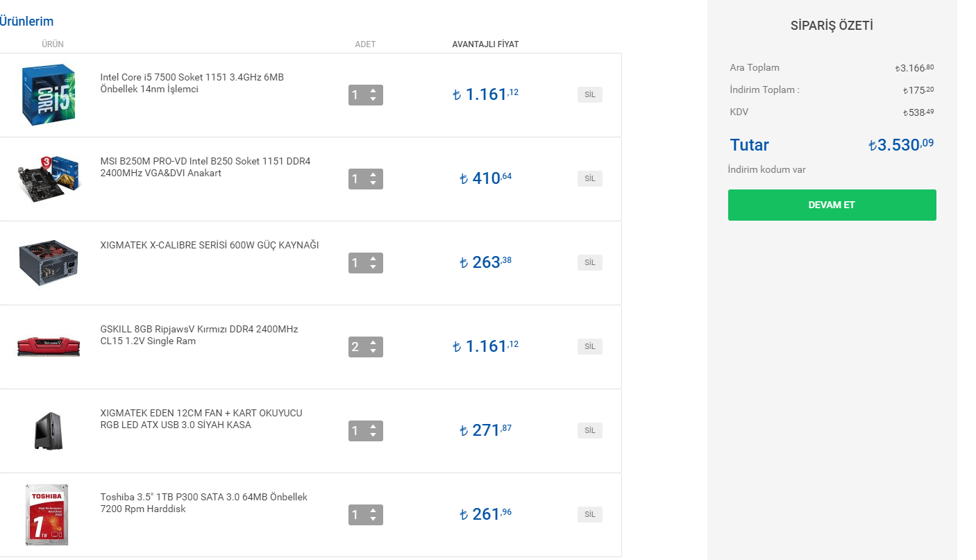Decrease quantity of GSKILL RipjawsV RAM
Viewport: 976px width, 560px height.
pyautogui.click(x=373, y=351)
